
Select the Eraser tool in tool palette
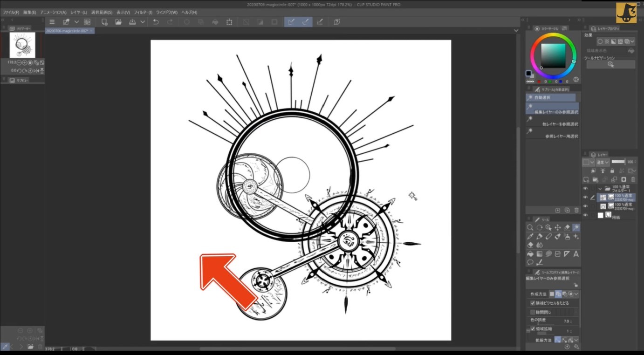click(x=530, y=245)
